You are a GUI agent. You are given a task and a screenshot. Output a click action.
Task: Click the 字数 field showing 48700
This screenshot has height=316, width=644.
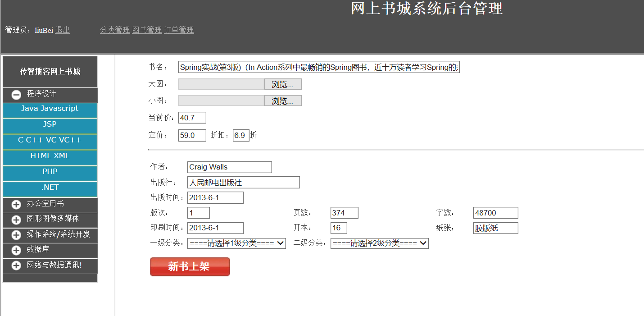pyautogui.click(x=496, y=213)
